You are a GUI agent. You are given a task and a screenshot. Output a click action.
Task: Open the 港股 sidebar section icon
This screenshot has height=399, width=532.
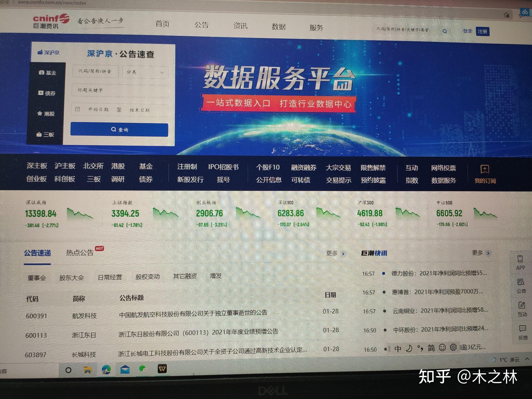click(40, 114)
